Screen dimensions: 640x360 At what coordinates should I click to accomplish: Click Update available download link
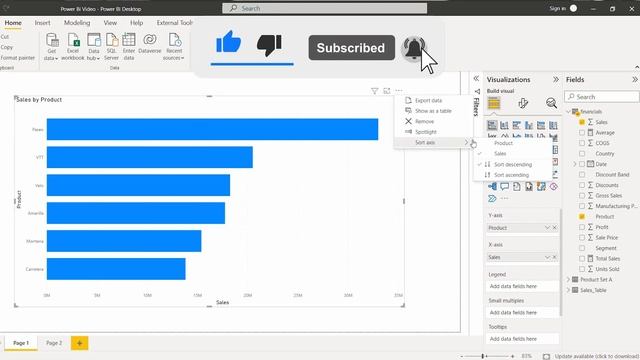[x=596, y=356]
